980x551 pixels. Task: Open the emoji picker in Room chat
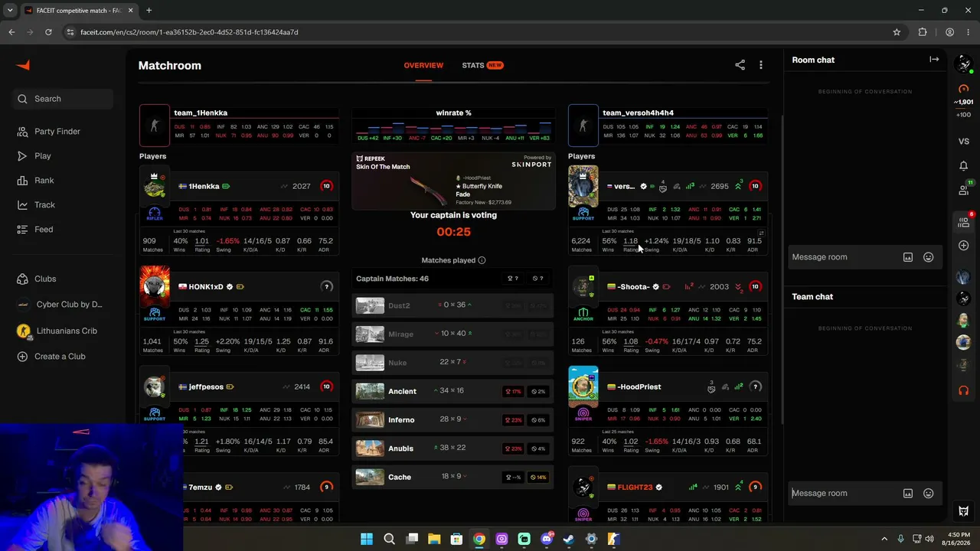(928, 257)
